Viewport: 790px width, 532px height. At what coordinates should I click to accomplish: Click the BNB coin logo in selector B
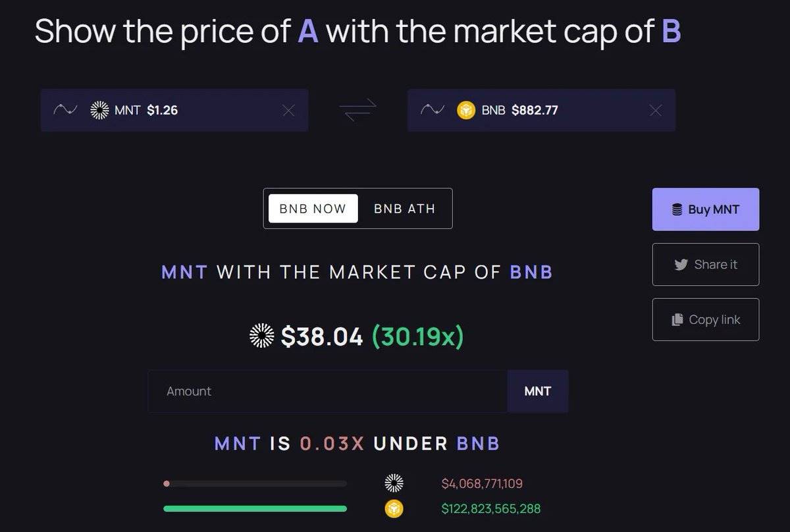click(x=466, y=110)
